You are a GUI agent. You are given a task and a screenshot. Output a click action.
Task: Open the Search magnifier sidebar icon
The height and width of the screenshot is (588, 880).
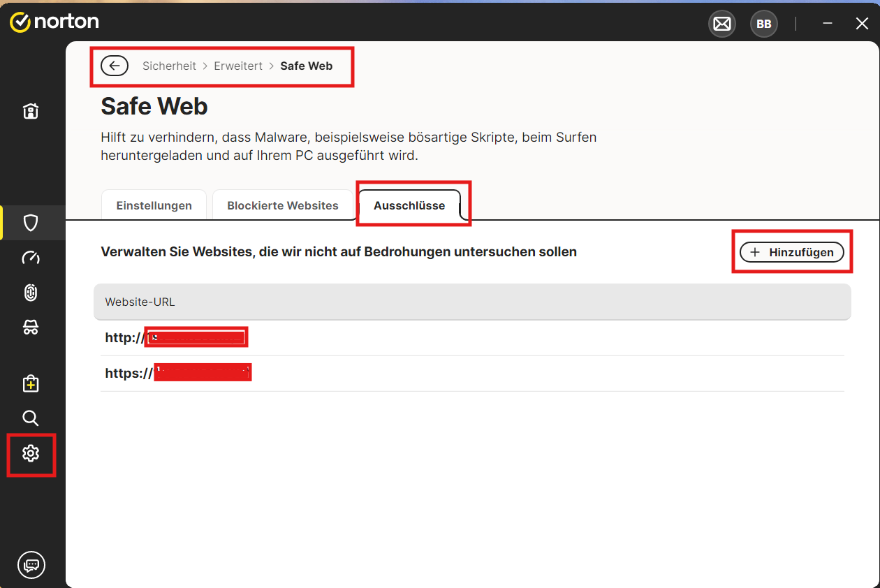click(31, 418)
